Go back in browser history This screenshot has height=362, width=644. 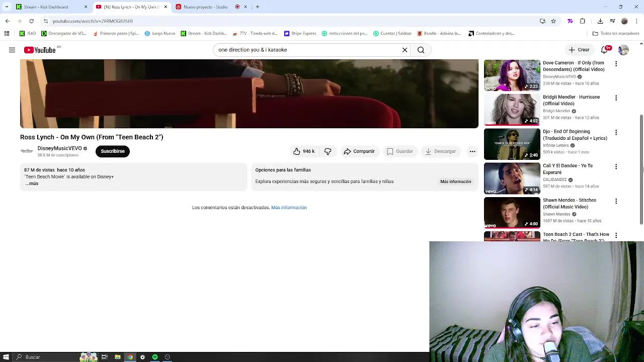click(x=7, y=21)
